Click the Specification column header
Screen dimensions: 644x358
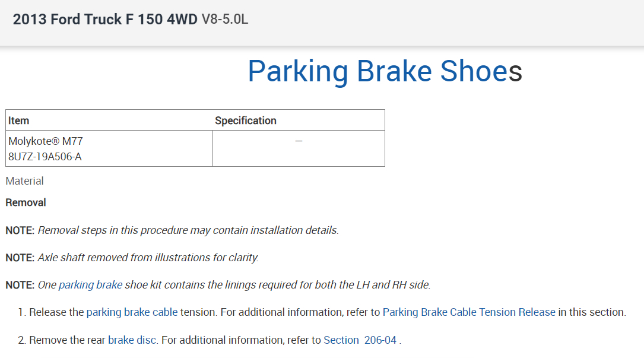246,121
